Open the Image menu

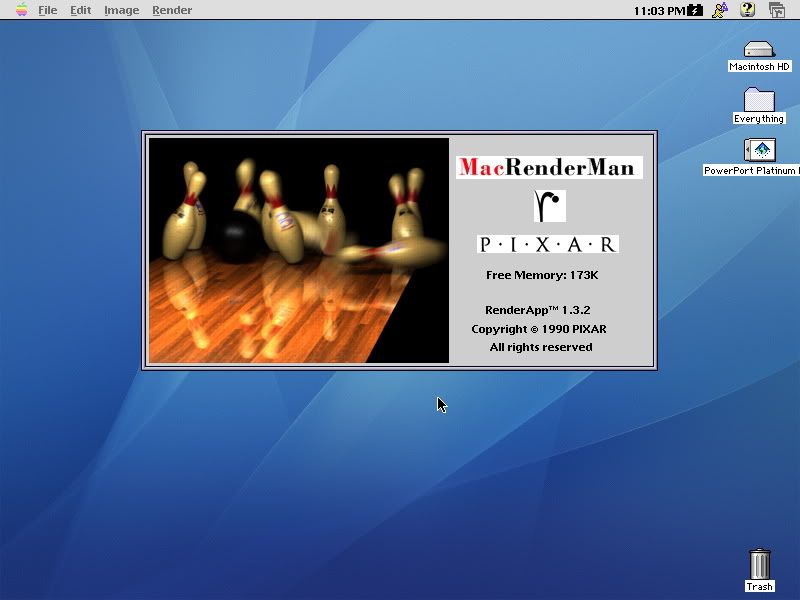(121, 10)
